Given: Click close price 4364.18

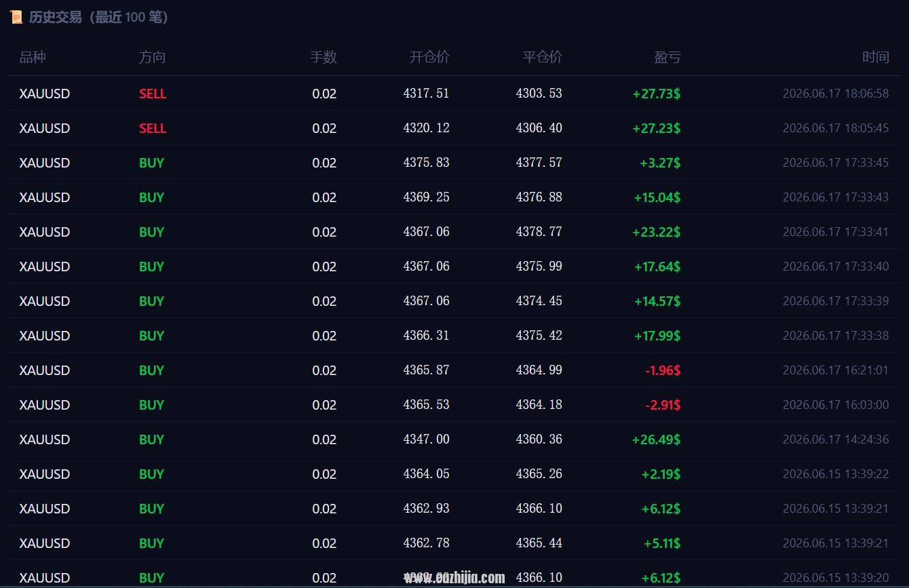Looking at the screenshot, I should [x=539, y=405].
